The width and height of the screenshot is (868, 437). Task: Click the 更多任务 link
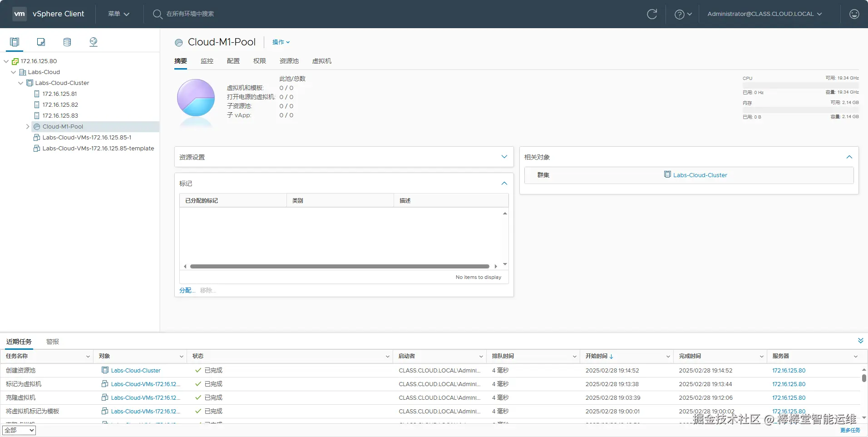point(850,430)
